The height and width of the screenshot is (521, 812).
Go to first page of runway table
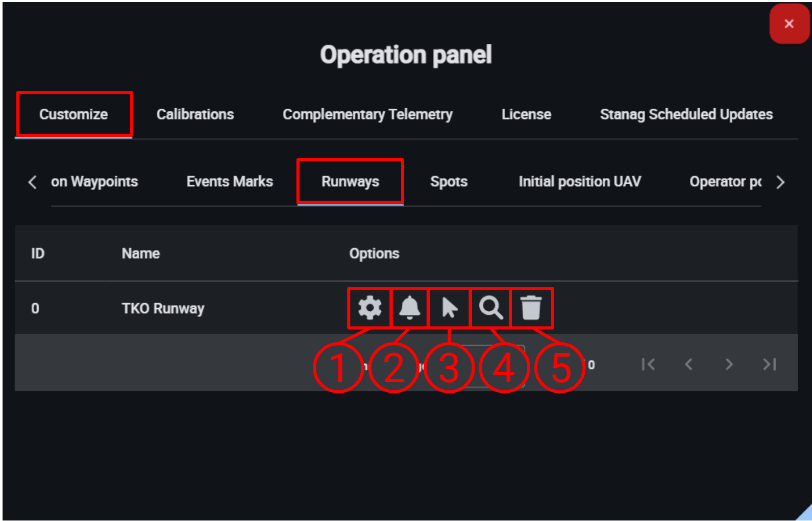point(648,364)
